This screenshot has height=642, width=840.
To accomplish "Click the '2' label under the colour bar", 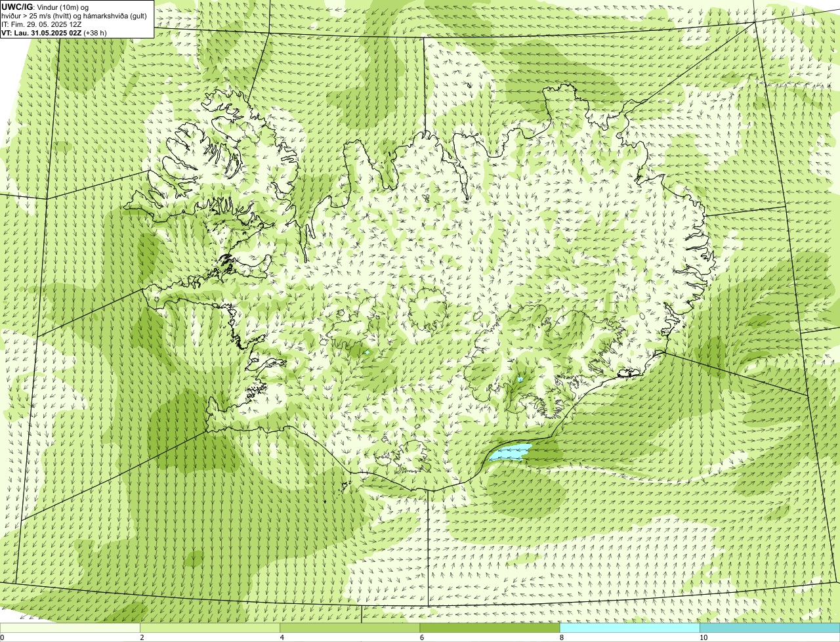I will pyautogui.click(x=142, y=637).
